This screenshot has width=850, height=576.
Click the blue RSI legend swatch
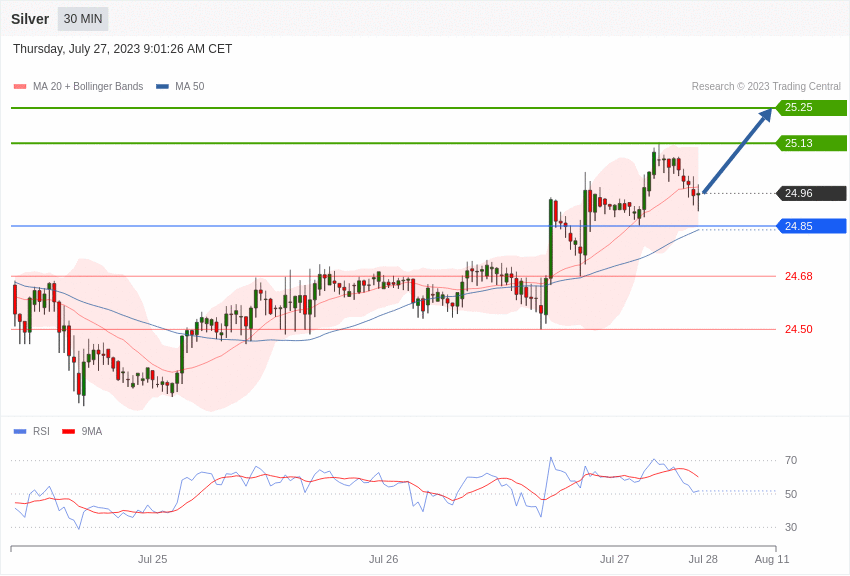(20, 432)
